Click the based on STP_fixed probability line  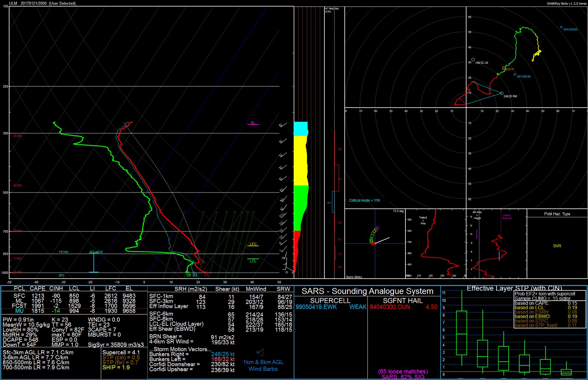[546, 325]
